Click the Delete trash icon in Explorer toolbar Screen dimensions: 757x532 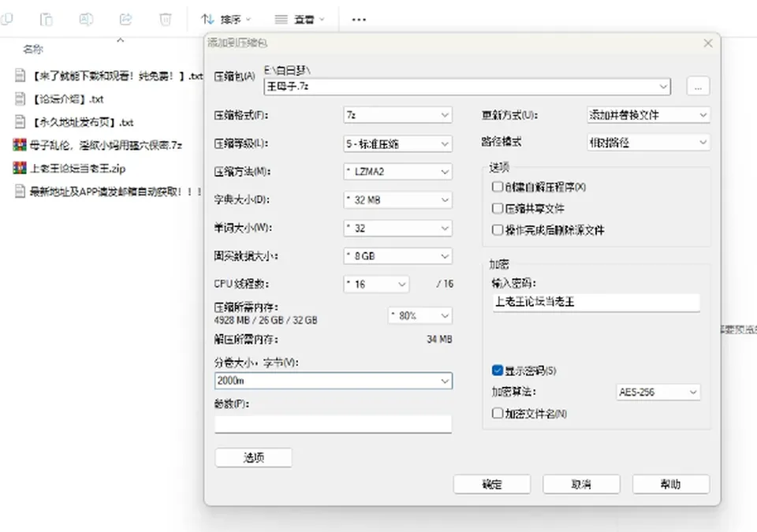click(166, 20)
